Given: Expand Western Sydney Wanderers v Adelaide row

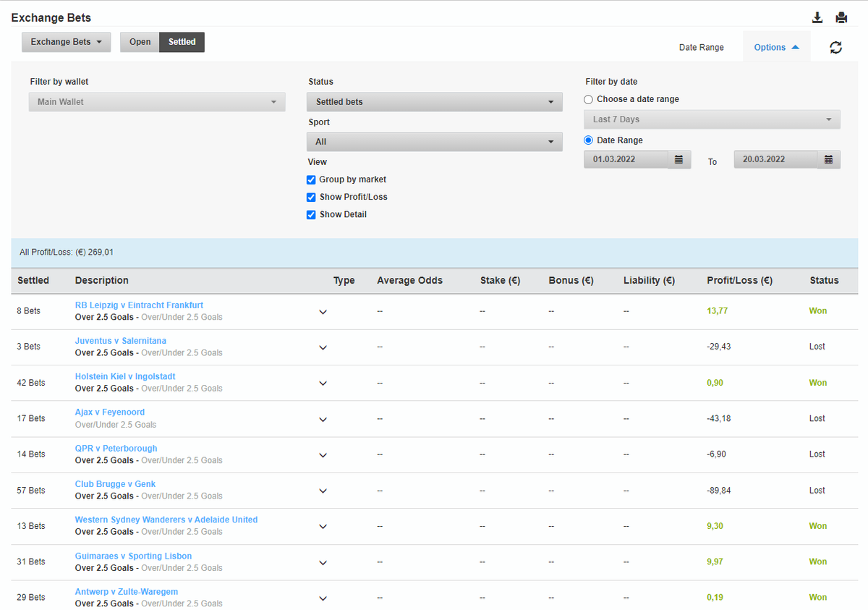Looking at the screenshot, I should click(323, 527).
